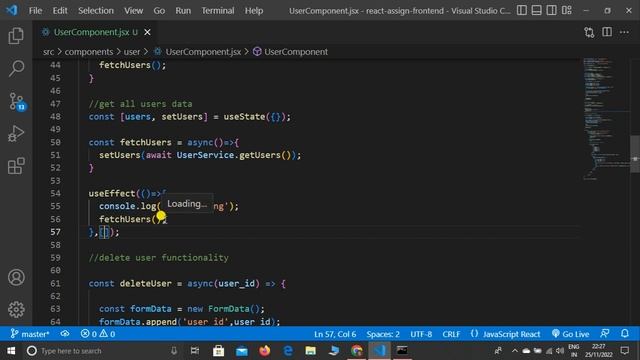
Task: Open the Terminal menu
Action: point(218,11)
